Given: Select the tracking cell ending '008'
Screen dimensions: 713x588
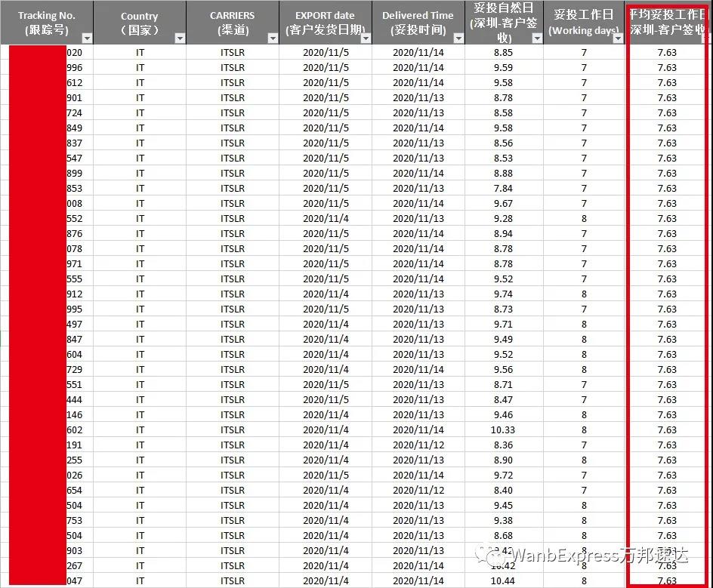Looking at the screenshot, I should [x=46, y=204].
